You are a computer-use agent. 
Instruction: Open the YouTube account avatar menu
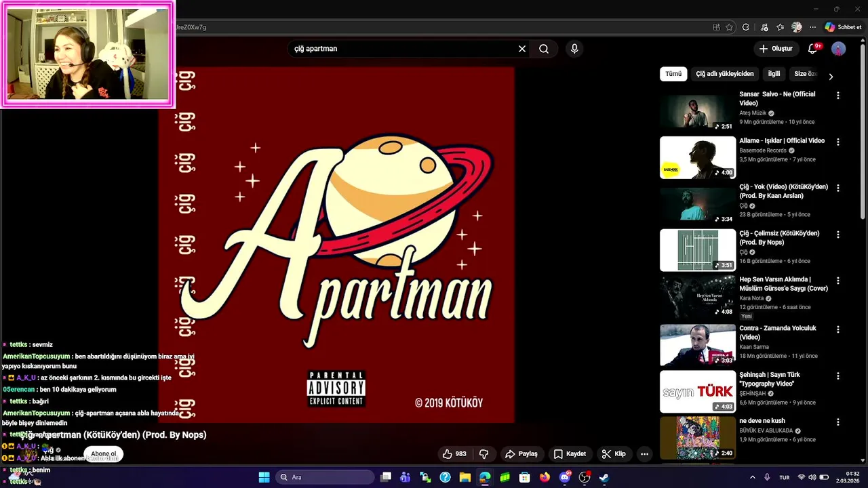pos(839,49)
